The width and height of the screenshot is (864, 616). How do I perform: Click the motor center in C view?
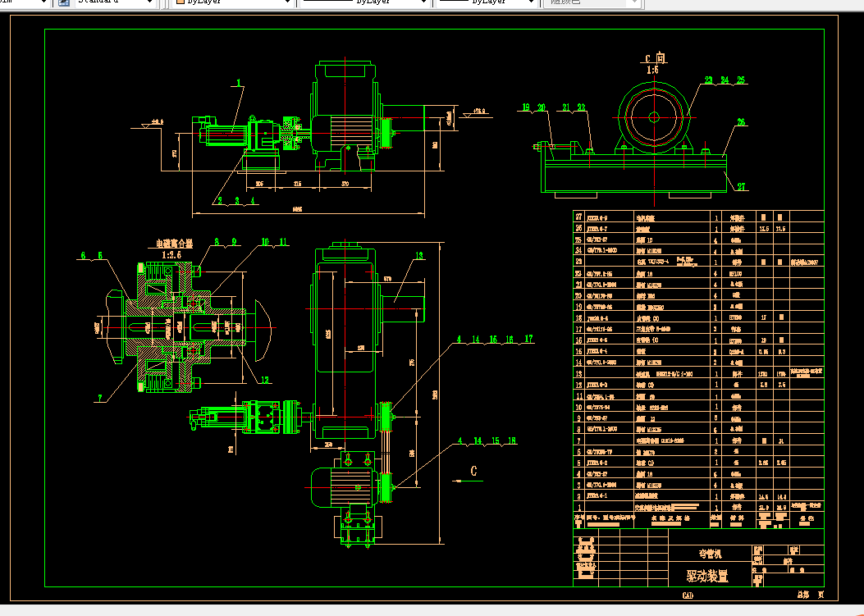(654, 116)
